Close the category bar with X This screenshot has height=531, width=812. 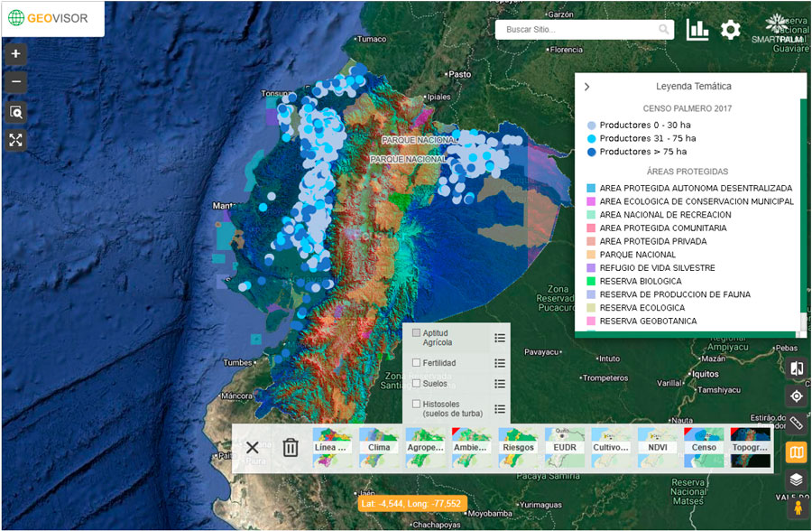(x=253, y=447)
